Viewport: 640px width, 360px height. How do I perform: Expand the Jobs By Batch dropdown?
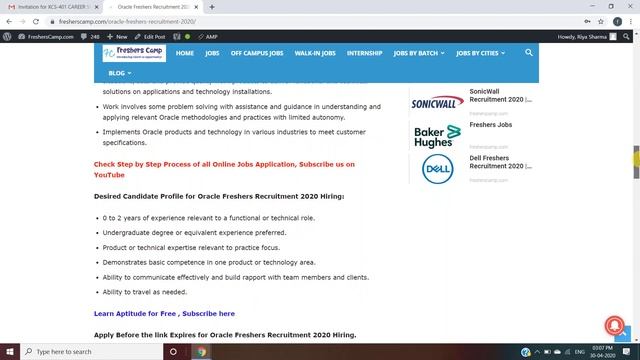419,53
